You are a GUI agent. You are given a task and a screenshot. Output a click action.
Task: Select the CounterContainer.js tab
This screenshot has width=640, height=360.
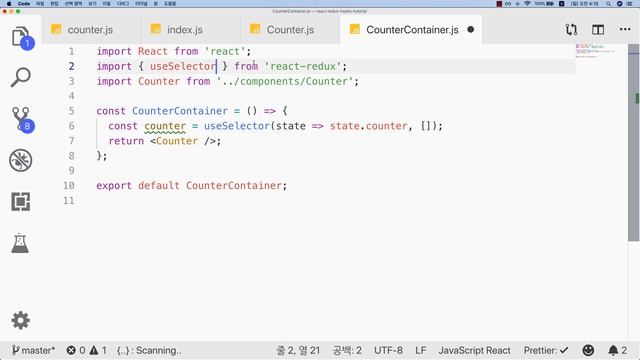coord(412,30)
